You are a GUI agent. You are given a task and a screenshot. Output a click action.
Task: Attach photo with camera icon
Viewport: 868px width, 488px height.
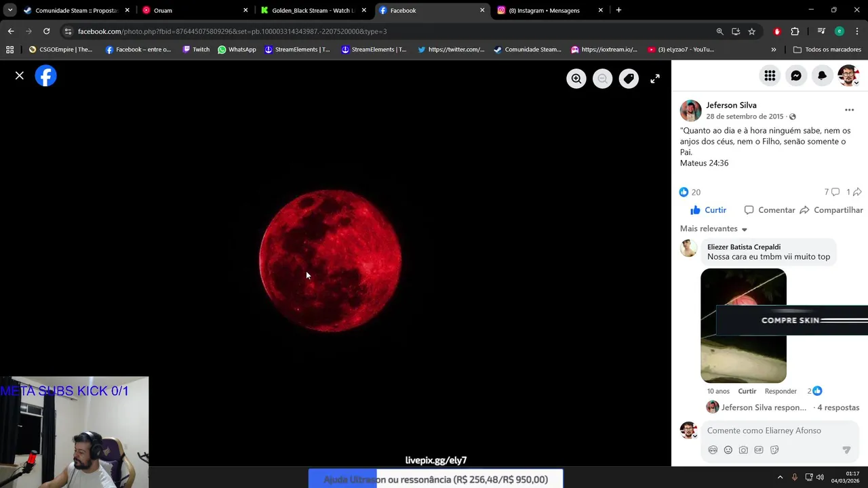point(743,450)
